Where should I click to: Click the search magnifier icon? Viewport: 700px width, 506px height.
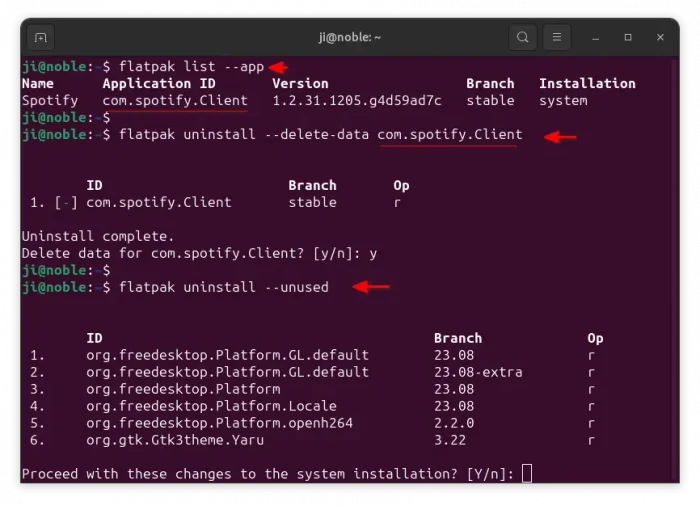tap(522, 37)
